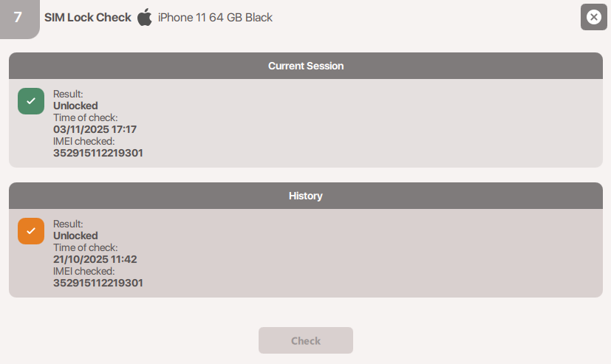
Task: Click the green checkmark status icon
Action: click(31, 101)
